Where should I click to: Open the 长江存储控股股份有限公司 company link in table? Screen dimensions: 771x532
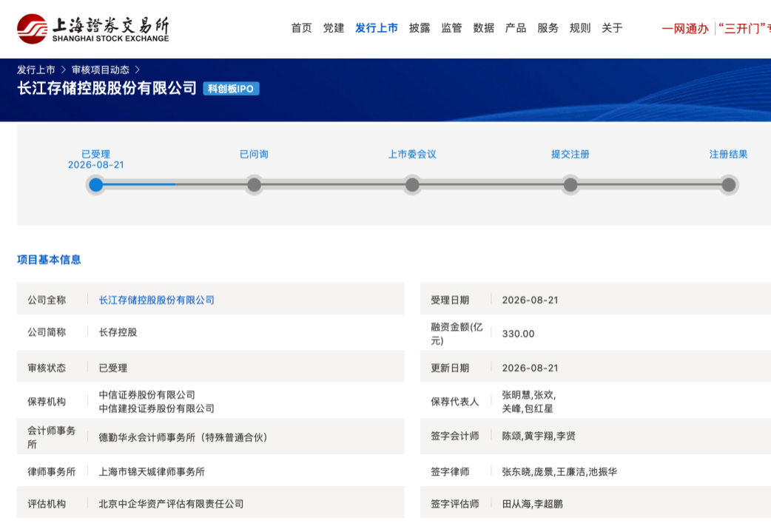[156, 300]
